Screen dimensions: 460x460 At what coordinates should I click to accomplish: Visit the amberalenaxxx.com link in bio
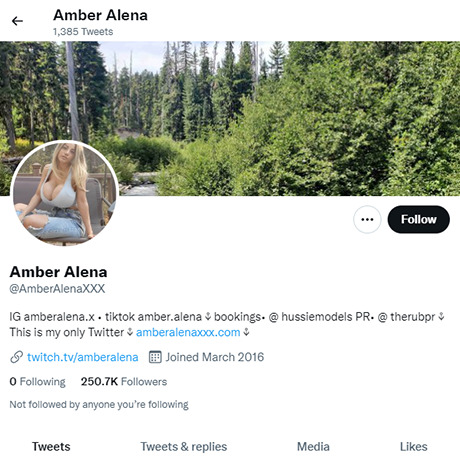pyautogui.click(x=188, y=332)
